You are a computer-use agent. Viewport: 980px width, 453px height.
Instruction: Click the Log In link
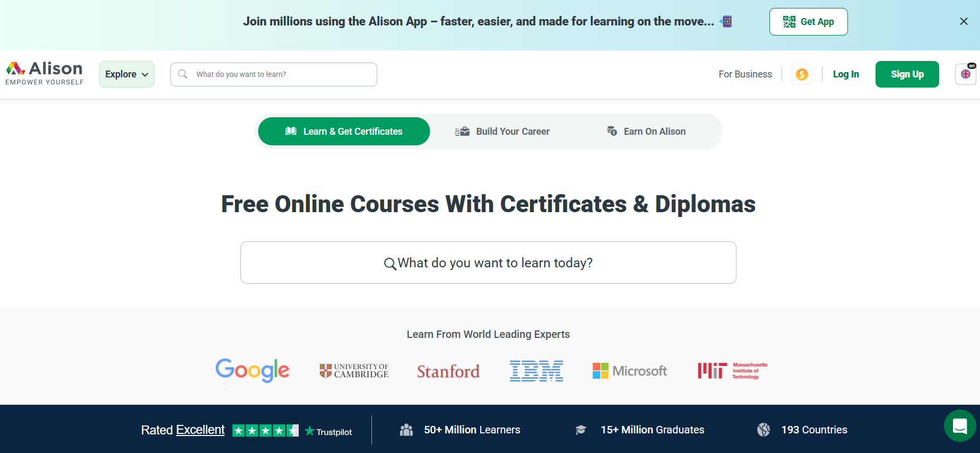click(846, 74)
